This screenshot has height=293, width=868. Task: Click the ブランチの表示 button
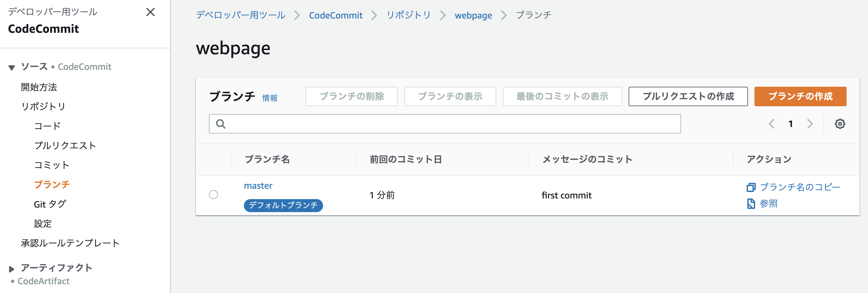click(450, 96)
